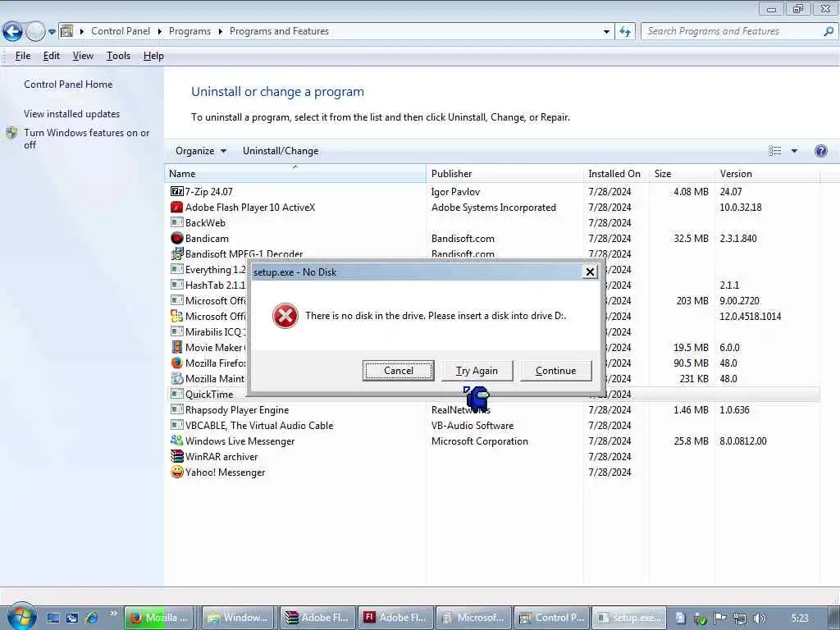Viewport: 840px width, 630px height.
Task: Click the Bandisoft MPEG-1 Decoder icon
Action: click(x=177, y=253)
